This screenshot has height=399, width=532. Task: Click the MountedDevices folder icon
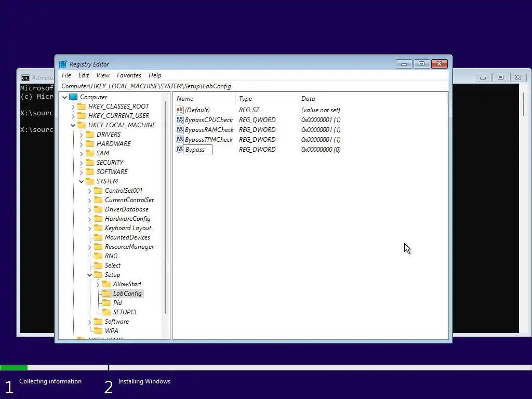(98, 237)
